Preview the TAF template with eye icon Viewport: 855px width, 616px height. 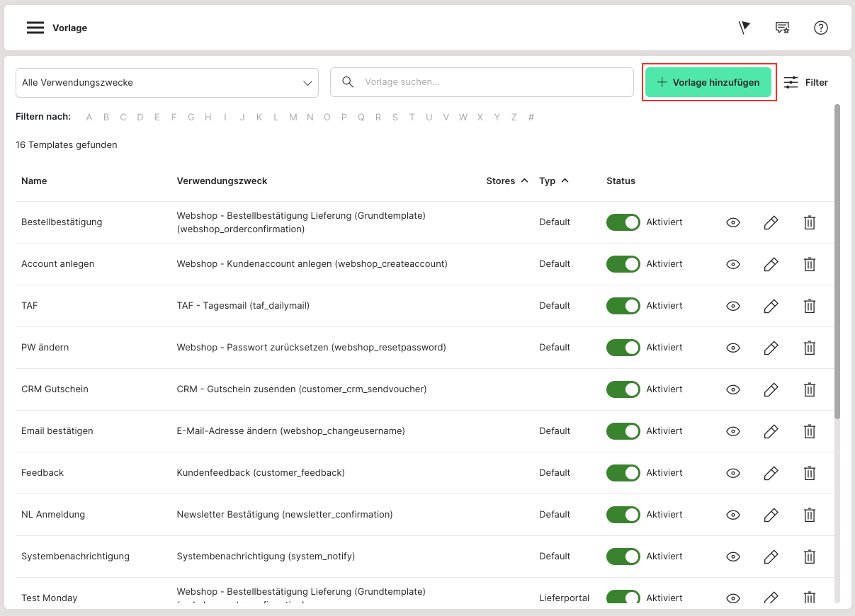pos(733,306)
